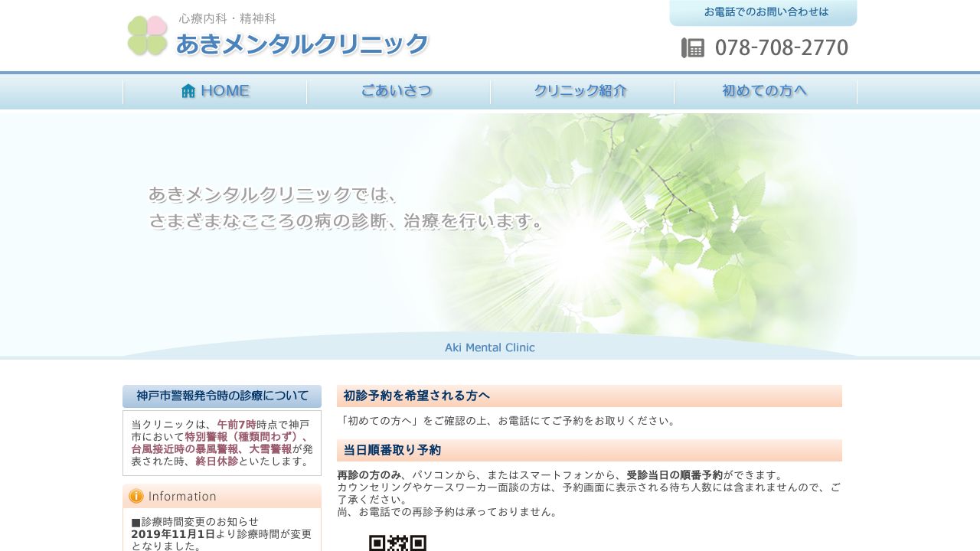Open the クリニック紹介 navigation tab
980x551 pixels.
[x=581, y=91]
